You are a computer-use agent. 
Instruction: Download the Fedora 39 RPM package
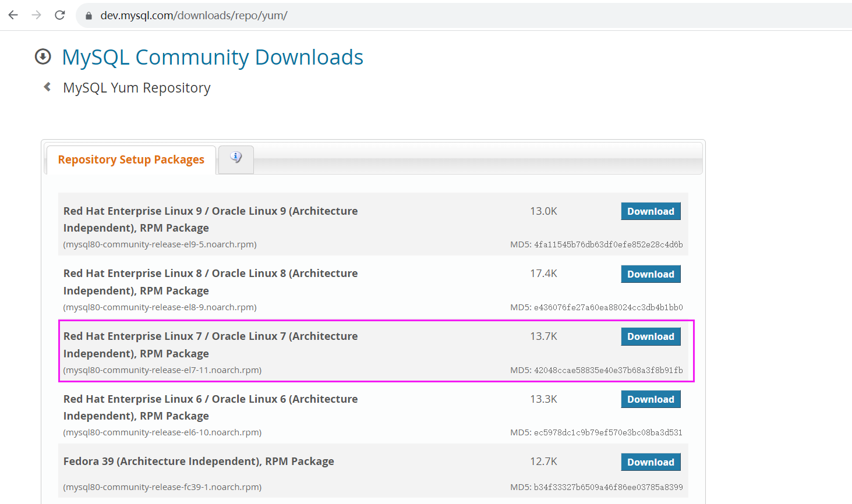click(651, 462)
